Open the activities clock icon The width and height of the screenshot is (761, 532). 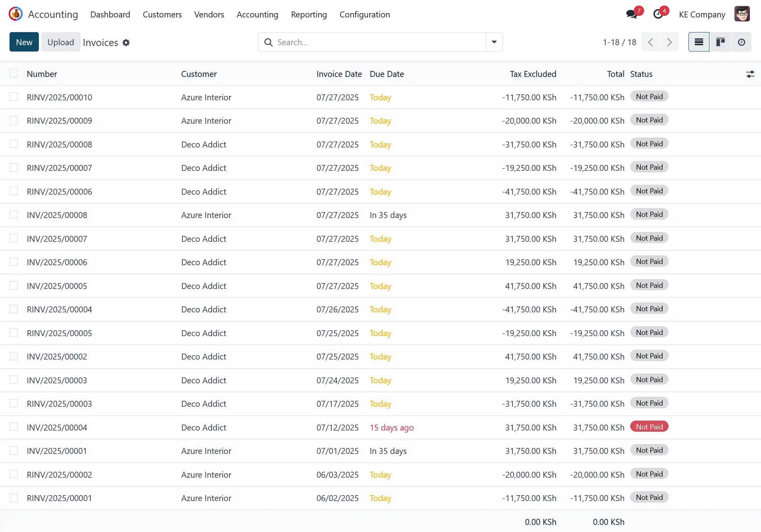[x=658, y=14]
